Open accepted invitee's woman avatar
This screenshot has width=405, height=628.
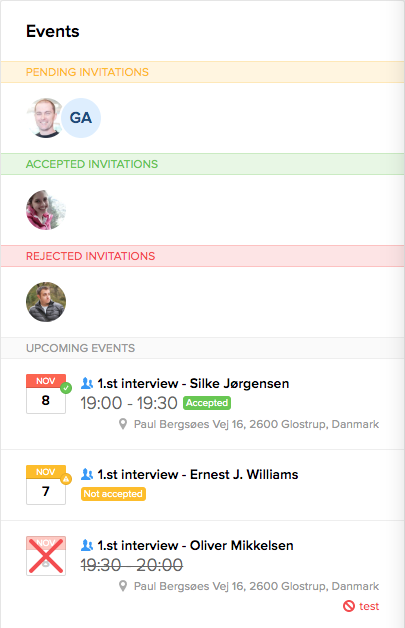[46, 210]
